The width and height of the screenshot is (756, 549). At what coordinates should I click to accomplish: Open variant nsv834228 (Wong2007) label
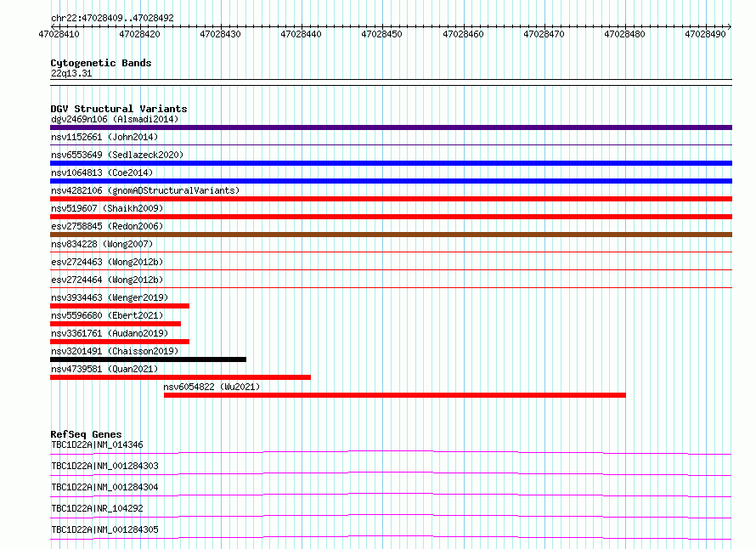(102, 244)
